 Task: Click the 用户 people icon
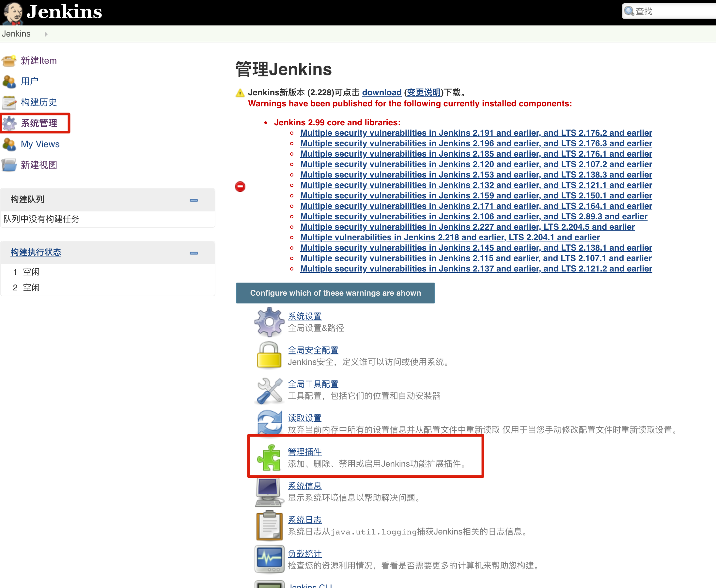9,81
